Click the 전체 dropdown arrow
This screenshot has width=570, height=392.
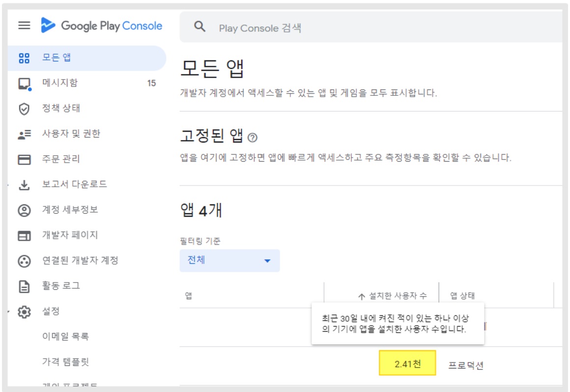coord(267,261)
